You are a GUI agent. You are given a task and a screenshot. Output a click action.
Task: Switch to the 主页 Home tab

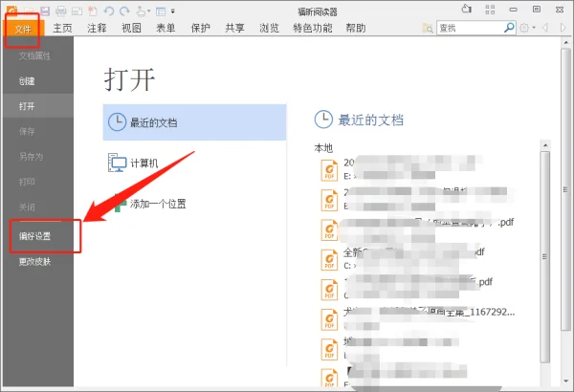62,28
